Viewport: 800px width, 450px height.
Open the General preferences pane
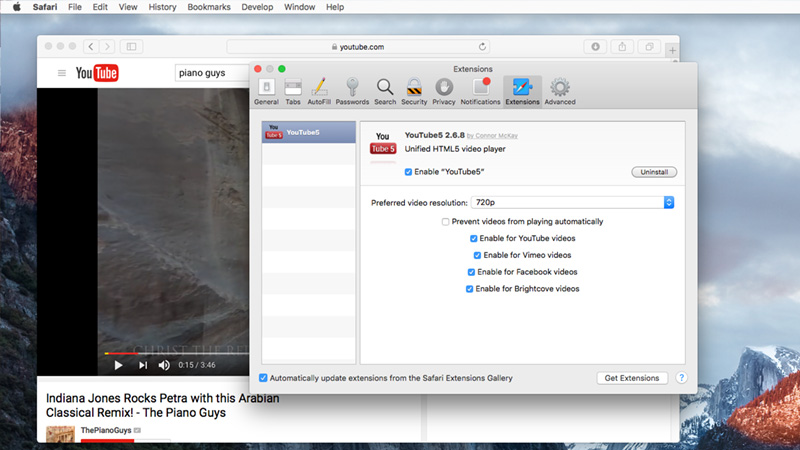pos(266,91)
